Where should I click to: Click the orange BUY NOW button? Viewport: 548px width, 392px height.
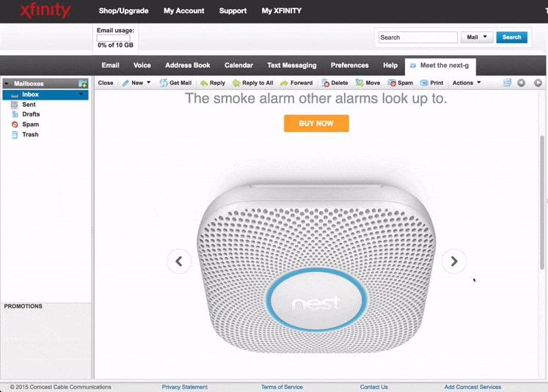(316, 123)
